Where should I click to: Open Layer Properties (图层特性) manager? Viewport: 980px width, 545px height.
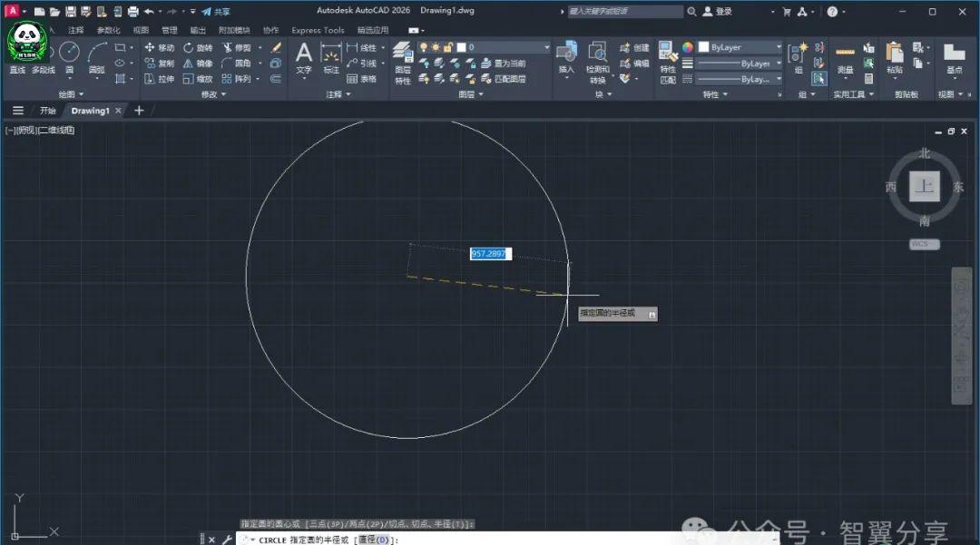tap(403, 60)
